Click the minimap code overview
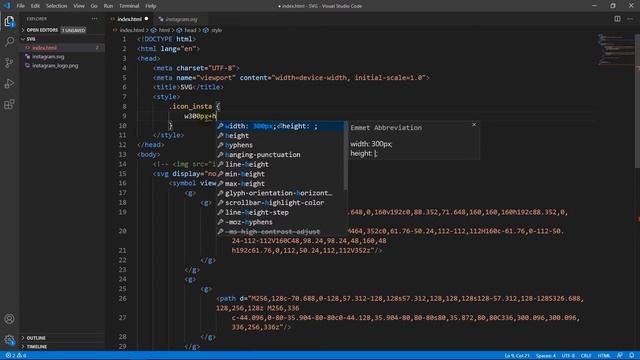Screen dimensions: 640x360 point(616,49)
